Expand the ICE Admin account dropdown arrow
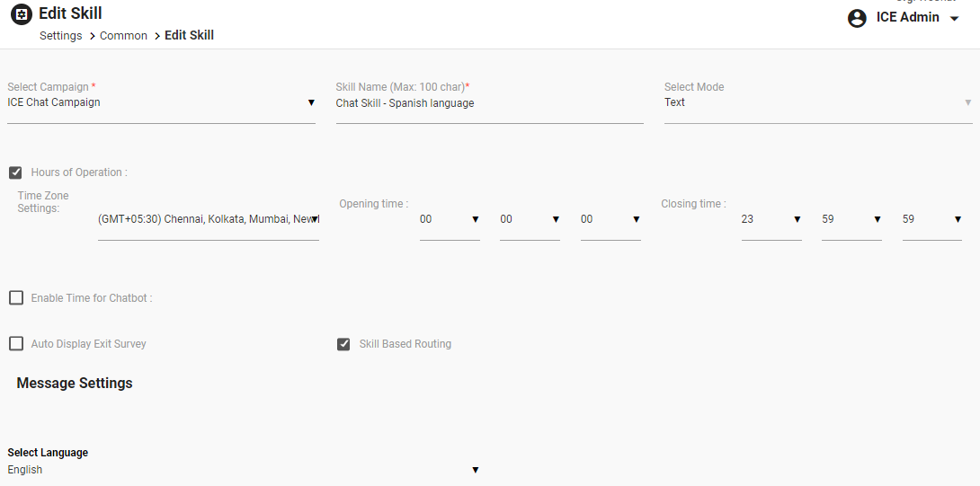The image size is (980, 486). (x=955, y=19)
